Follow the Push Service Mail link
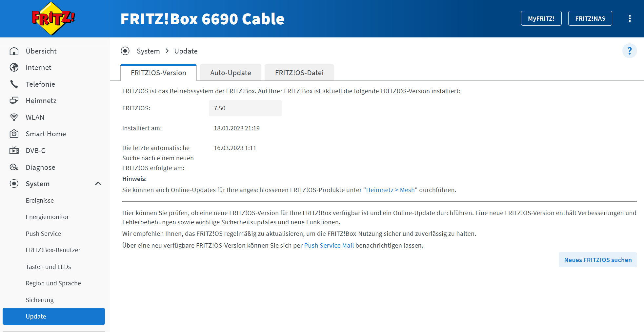Image resolution: width=644 pixels, height=332 pixels. tap(329, 245)
